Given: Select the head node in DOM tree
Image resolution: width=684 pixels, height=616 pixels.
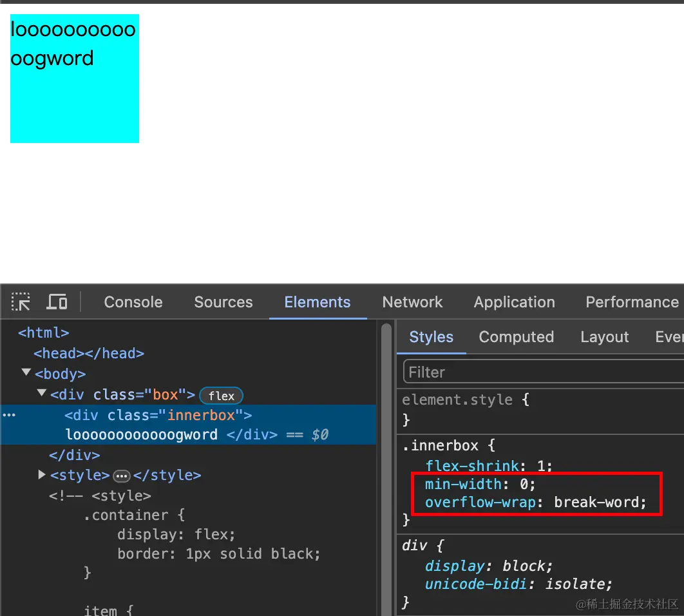Looking at the screenshot, I should (89, 353).
